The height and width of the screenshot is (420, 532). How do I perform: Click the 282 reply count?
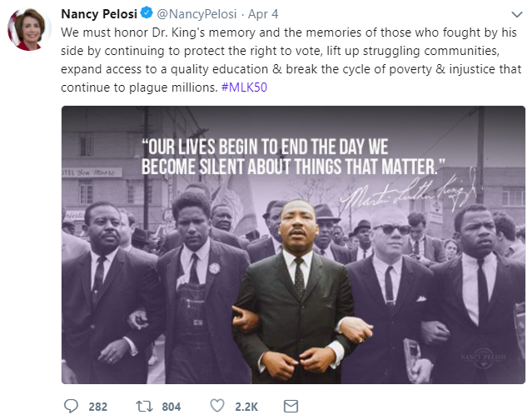click(x=98, y=406)
